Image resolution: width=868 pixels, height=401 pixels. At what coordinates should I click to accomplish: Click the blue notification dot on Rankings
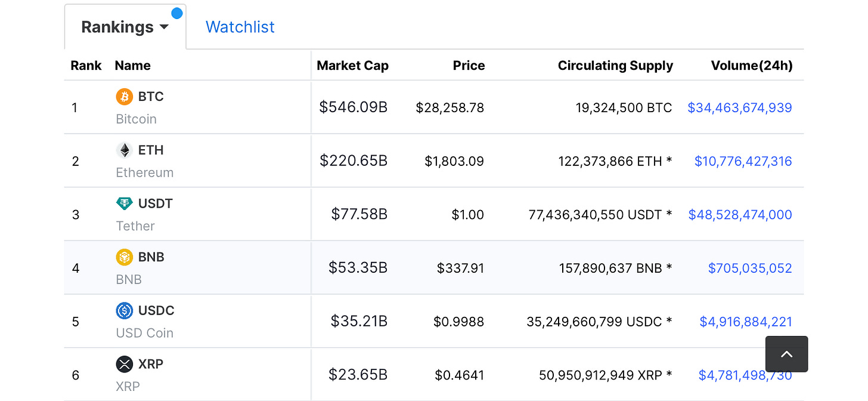point(176,13)
